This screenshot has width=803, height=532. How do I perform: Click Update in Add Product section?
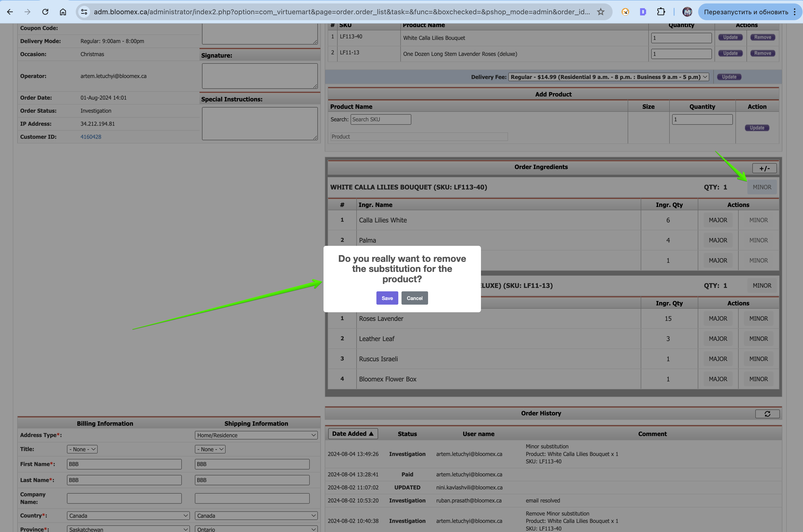757,128
